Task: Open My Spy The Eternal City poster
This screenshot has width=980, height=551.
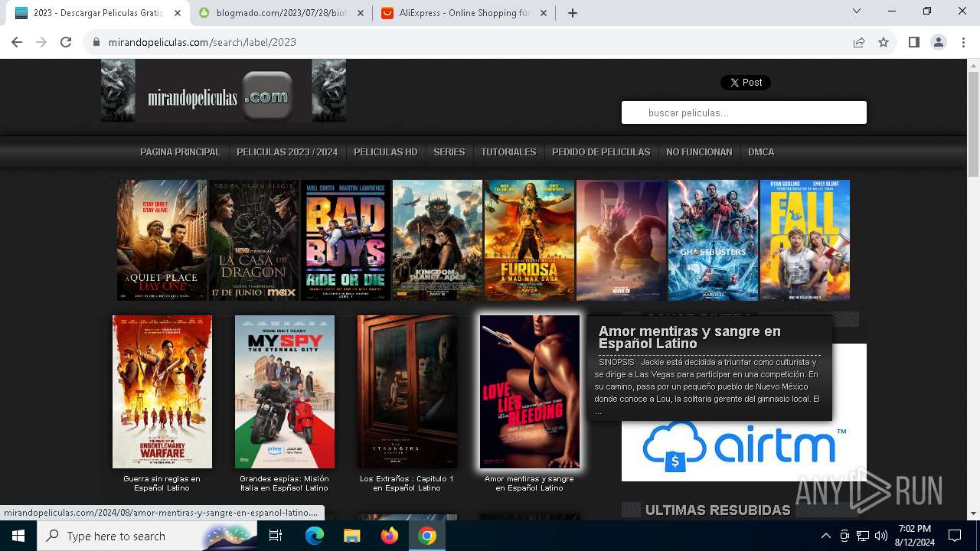Action: point(285,392)
